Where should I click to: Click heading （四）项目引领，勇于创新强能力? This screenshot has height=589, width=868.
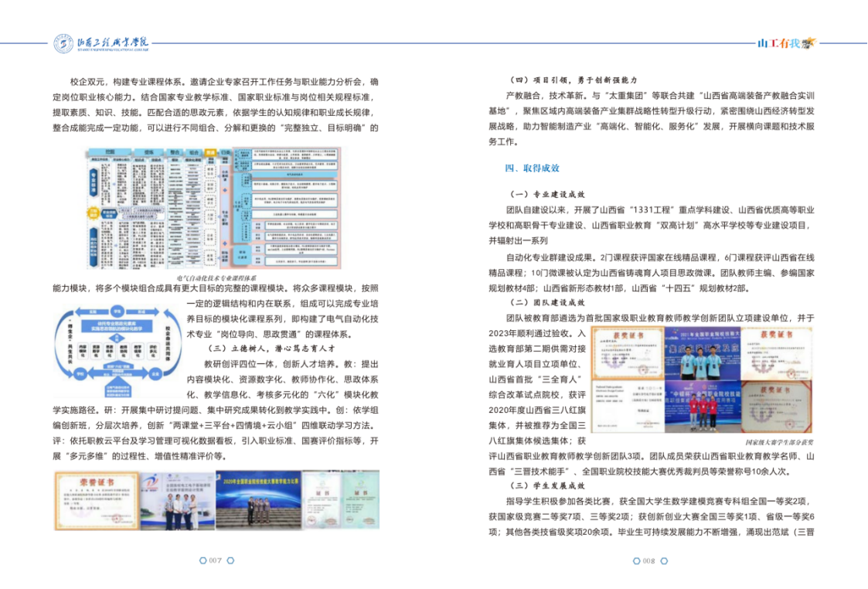click(574, 80)
